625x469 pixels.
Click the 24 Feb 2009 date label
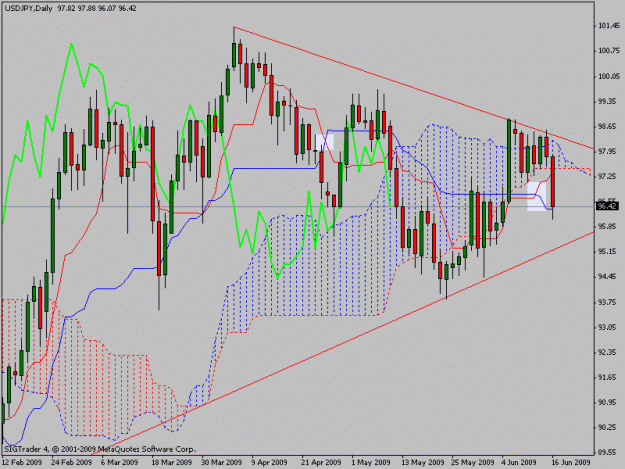coord(72,463)
